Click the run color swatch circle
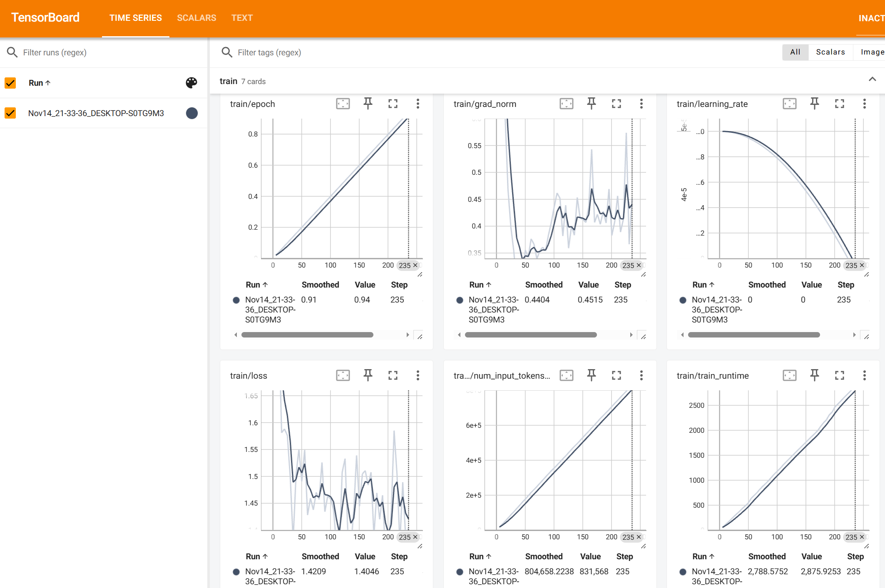885x588 pixels. point(191,113)
